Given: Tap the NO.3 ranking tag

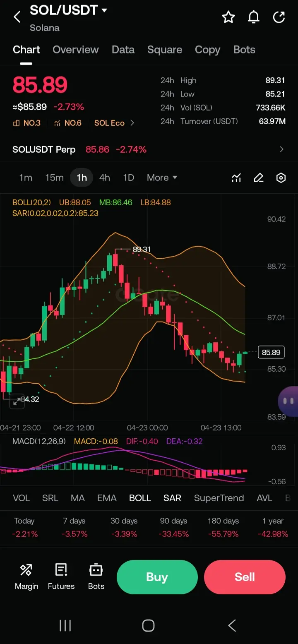Looking at the screenshot, I should (27, 123).
